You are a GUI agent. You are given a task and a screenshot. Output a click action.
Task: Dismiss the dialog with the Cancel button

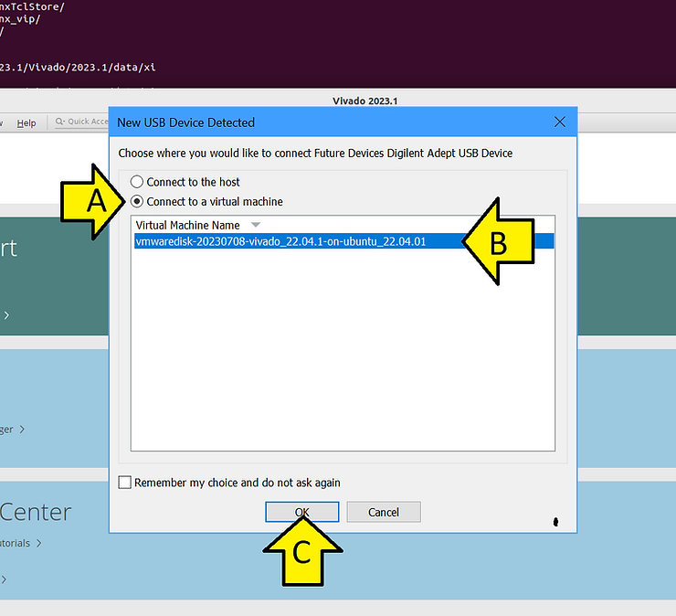tap(384, 512)
